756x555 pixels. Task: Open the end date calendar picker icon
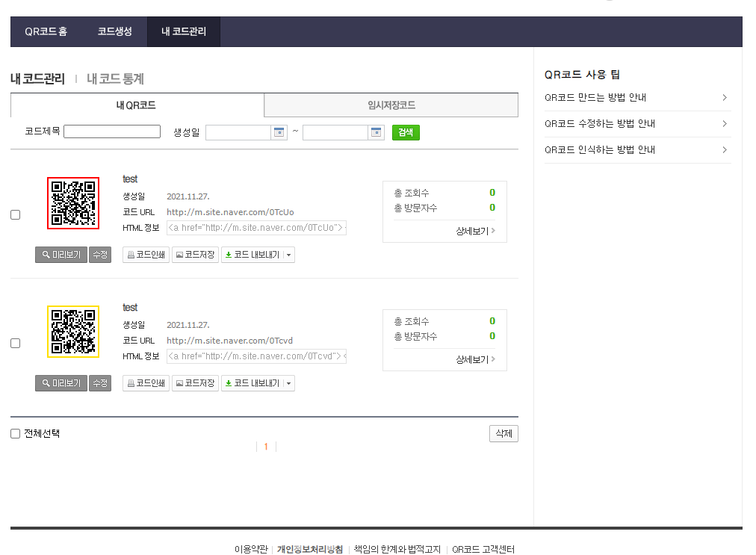377,132
